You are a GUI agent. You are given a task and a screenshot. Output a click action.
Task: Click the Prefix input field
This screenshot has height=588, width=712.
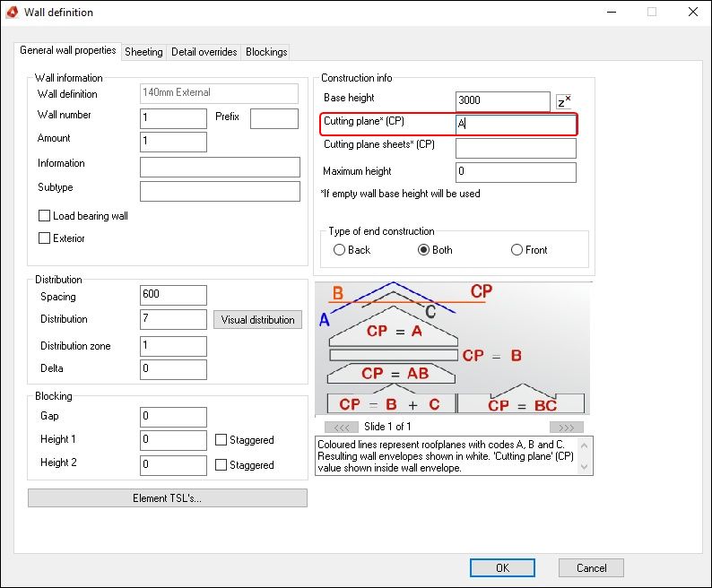tap(274, 118)
